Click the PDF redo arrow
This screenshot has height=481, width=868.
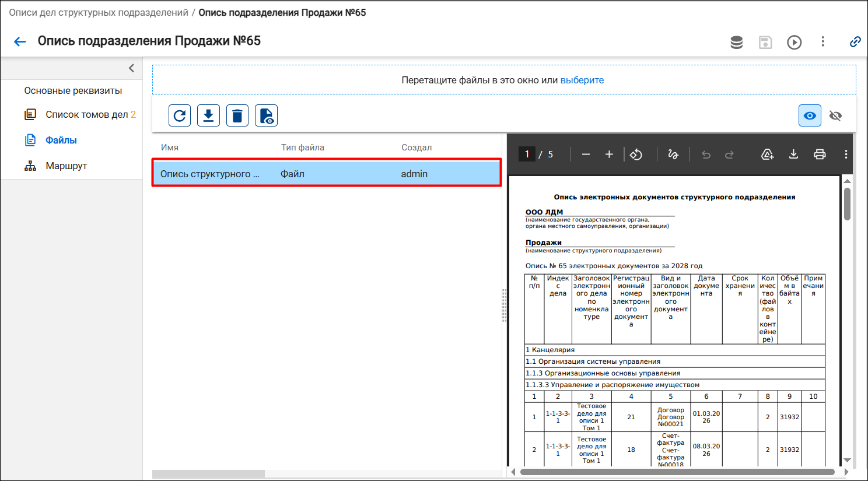[729, 155]
